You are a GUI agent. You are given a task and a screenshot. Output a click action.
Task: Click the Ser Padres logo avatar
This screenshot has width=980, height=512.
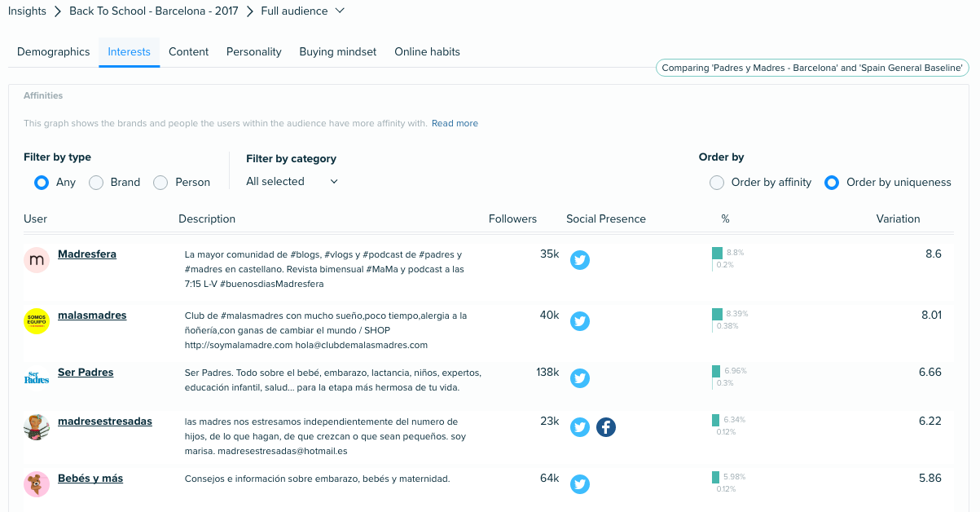pos(37,378)
